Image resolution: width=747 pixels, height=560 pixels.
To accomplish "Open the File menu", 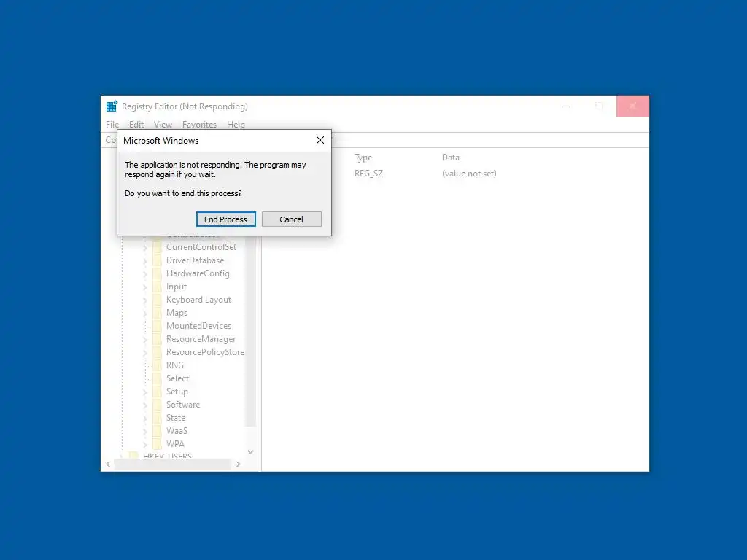I will click(x=112, y=124).
